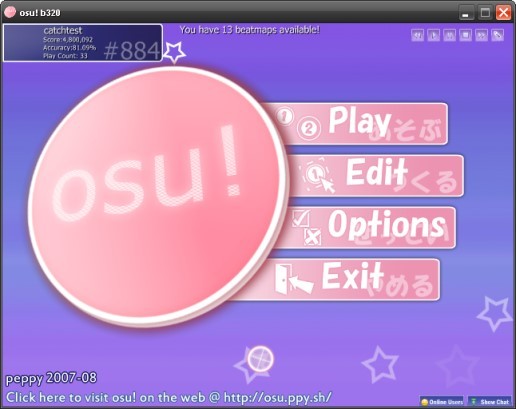516x409 pixels.
Task: Pause the jukebox music
Action: [x=450, y=35]
